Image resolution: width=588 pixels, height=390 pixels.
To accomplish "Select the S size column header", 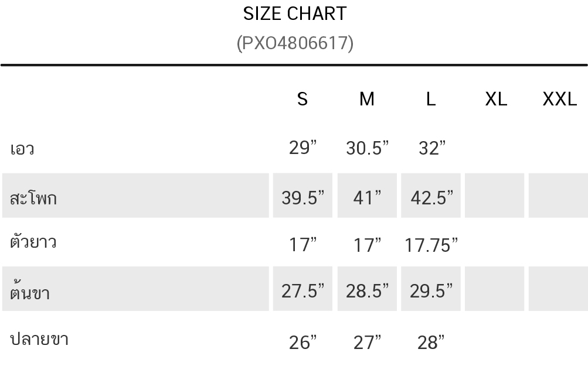I will (x=303, y=99).
